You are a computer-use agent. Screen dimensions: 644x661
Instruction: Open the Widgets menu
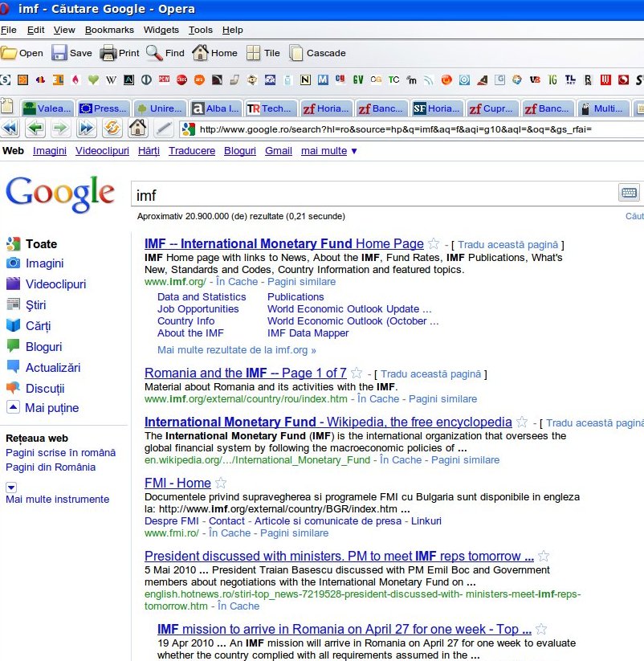click(x=161, y=30)
